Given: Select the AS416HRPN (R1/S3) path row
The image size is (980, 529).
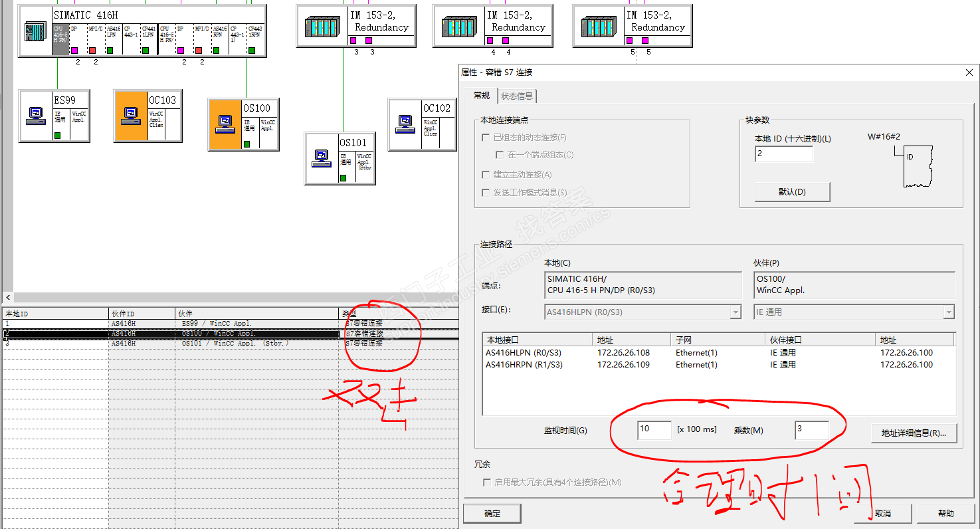Looking at the screenshot, I should pyautogui.click(x=719, y=365).
